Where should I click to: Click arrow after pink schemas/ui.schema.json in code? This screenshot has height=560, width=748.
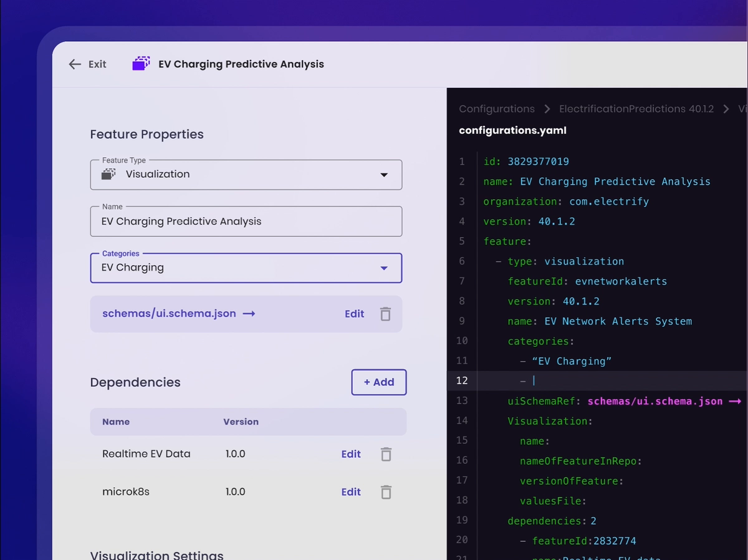(735, 401)
